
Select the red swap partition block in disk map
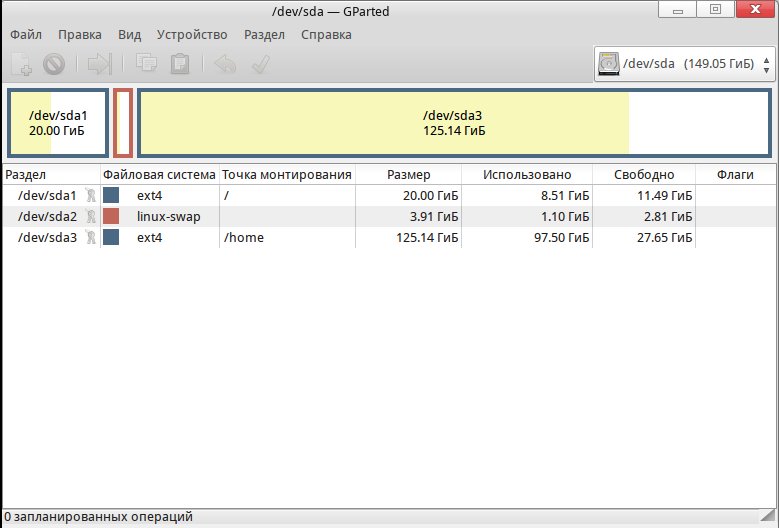coord(123,123)
